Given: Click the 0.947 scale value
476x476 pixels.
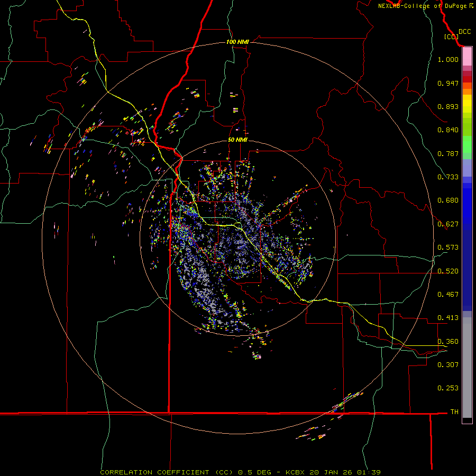Looking at the screenshot, I should [448, 83].
